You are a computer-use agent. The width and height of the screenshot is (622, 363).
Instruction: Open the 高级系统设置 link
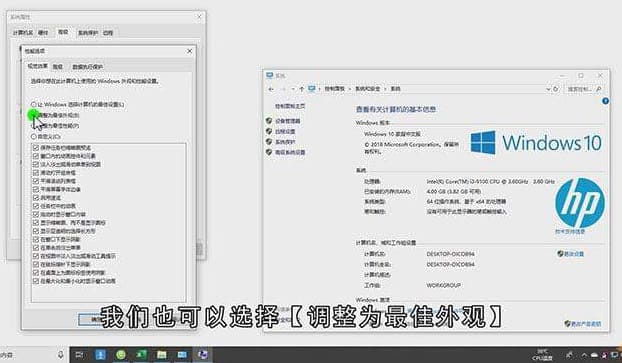click(290, 152)
